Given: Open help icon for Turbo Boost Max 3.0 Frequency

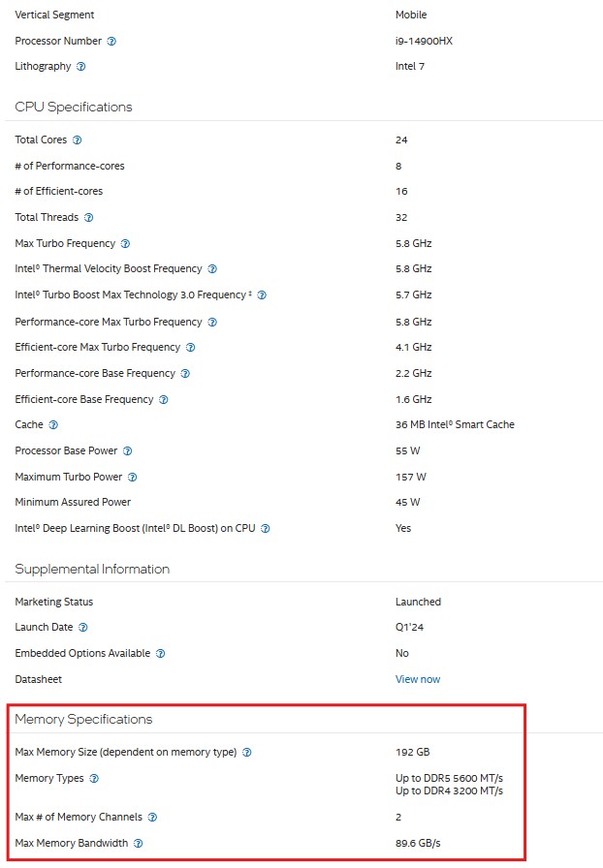Looking at the screenshot, I should click(x=262, y=295).
